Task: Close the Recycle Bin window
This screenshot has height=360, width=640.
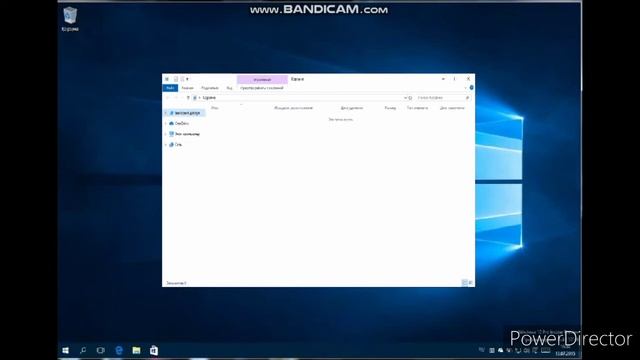Action: click(x=468, y=79)
